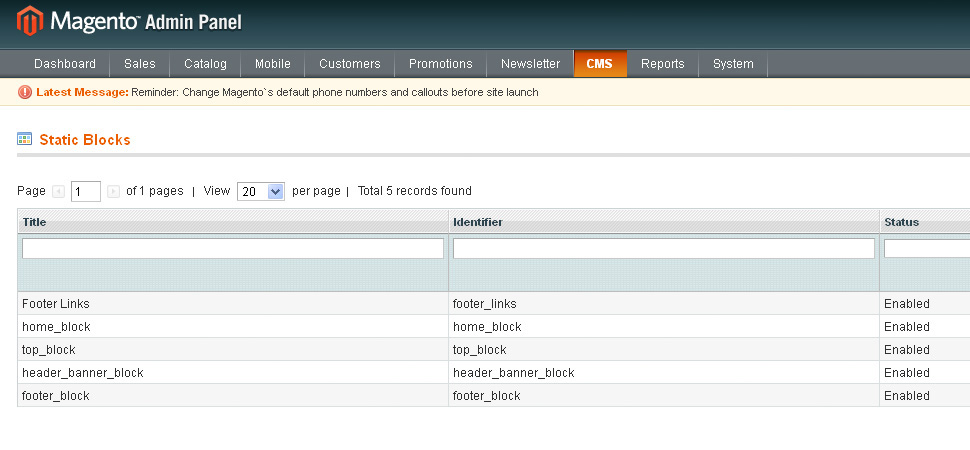The image size is (970, 450).
Task: Click Enabled status in Footer Links row
Action: click(907, 304)
